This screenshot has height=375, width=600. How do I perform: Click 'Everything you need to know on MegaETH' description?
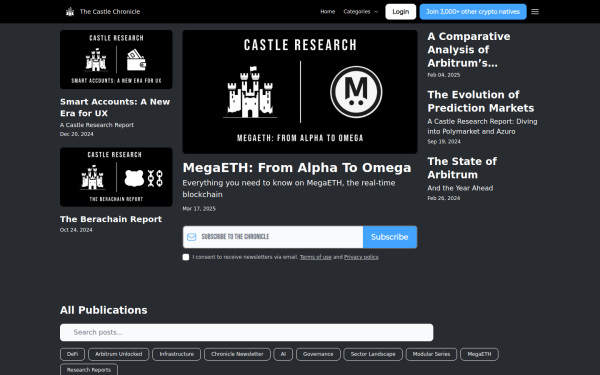[x=289, y=189]
